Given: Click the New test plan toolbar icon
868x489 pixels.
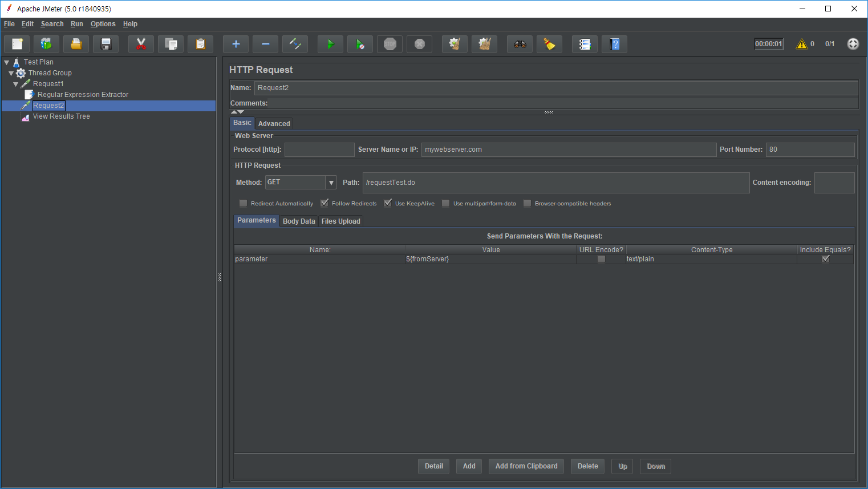Looking at the screenshot, I should click(x=17, y=44).
